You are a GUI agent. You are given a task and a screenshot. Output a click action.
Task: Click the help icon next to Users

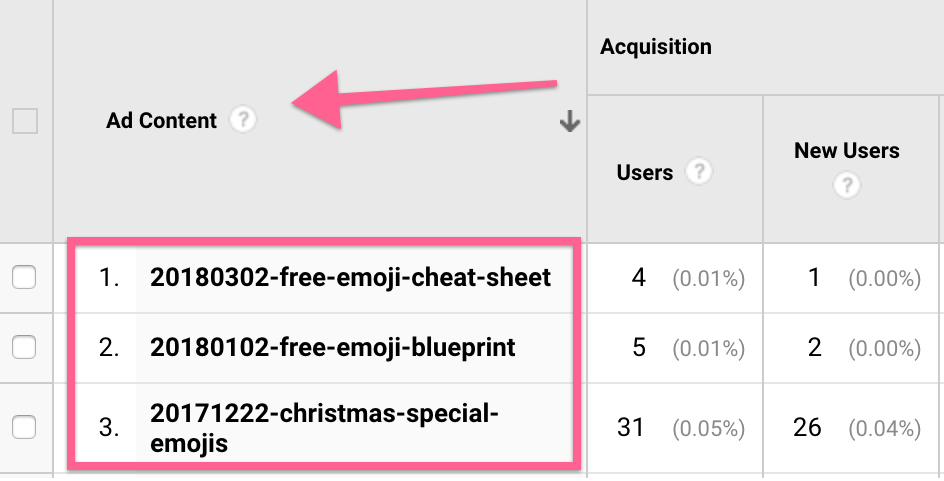(x=700, y=172)
